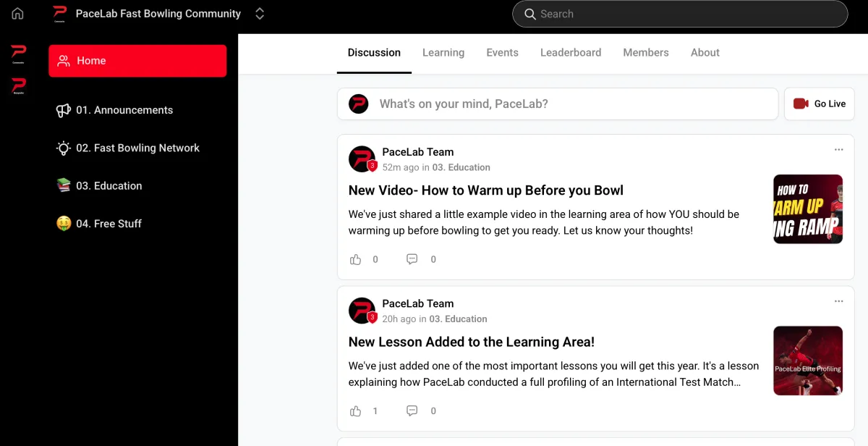Click the home icon in the far-left rail
The height and width of the screenshot is (446, 868).
(x=17, y=13)
